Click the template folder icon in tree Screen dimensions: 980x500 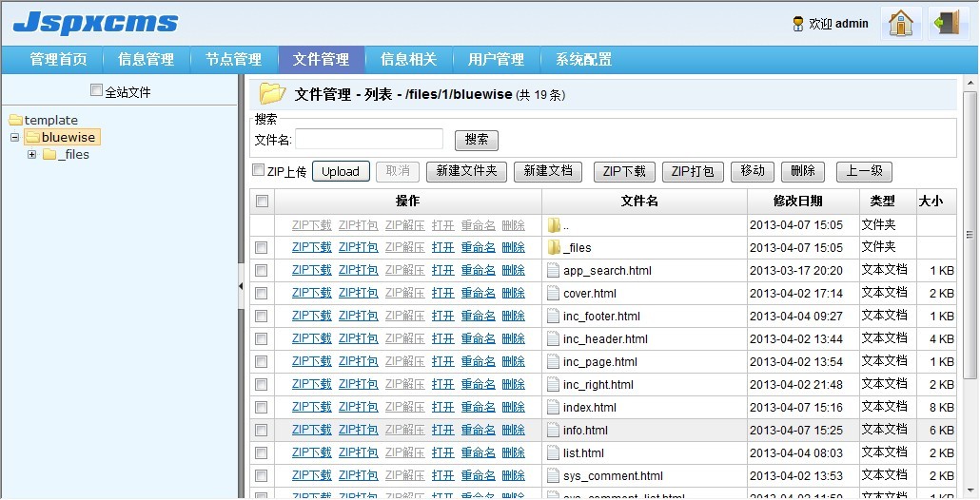[x=15, y=120]
